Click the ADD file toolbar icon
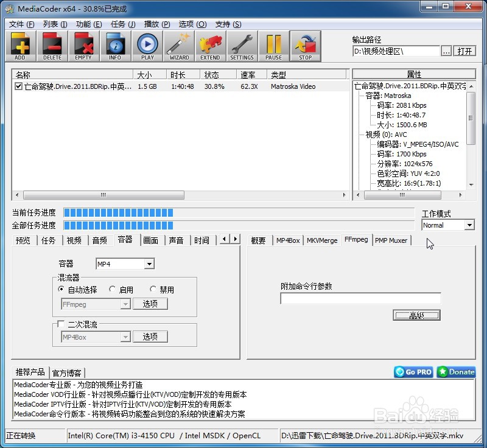The height and width of the screenshot is (448, 487). tap(21, 46)
